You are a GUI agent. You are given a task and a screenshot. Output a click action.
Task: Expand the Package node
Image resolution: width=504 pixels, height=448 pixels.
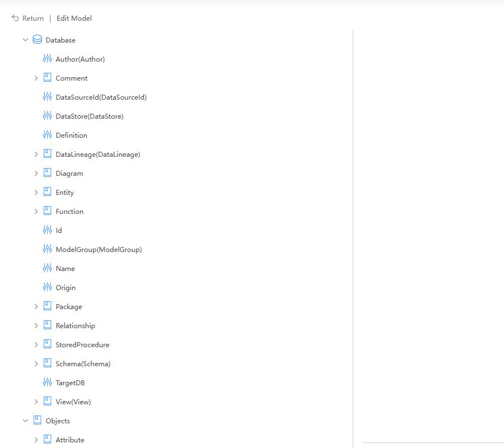point(36,306)
